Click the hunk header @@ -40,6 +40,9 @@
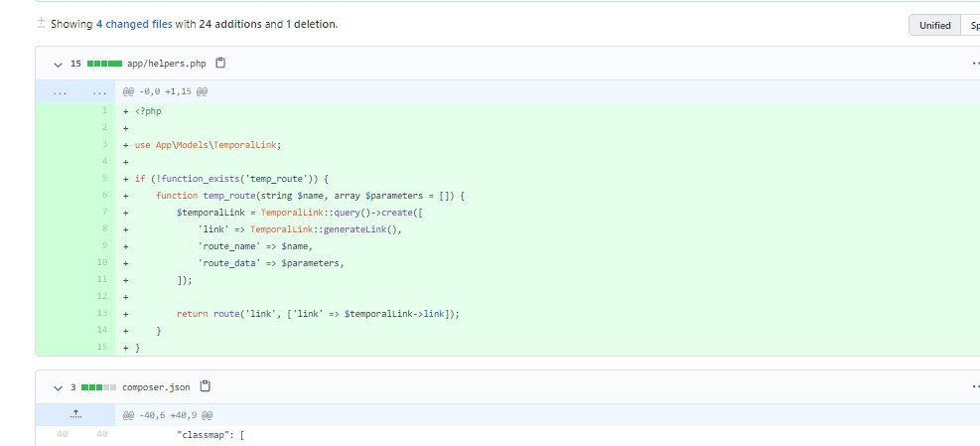The image size is (980, 446). pos(168,415)
